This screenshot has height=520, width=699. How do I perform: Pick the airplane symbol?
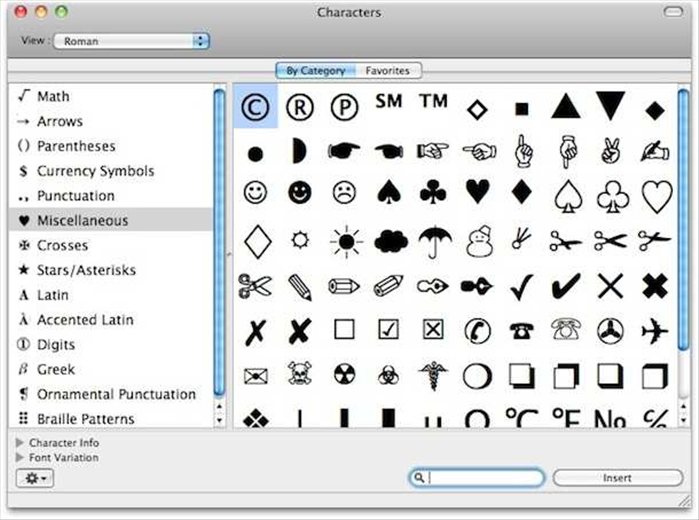[654, 331]
